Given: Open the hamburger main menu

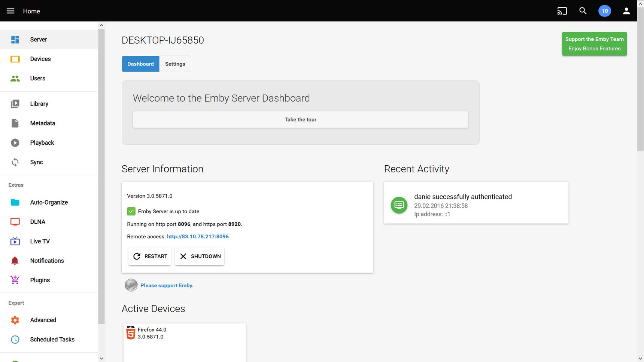Looking at the screenshot, I should click(10, 11).
